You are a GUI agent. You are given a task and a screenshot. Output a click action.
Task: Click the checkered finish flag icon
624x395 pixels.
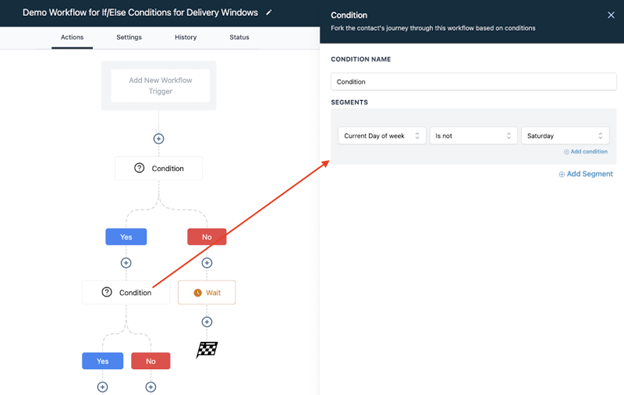click(x=207, y=350)
